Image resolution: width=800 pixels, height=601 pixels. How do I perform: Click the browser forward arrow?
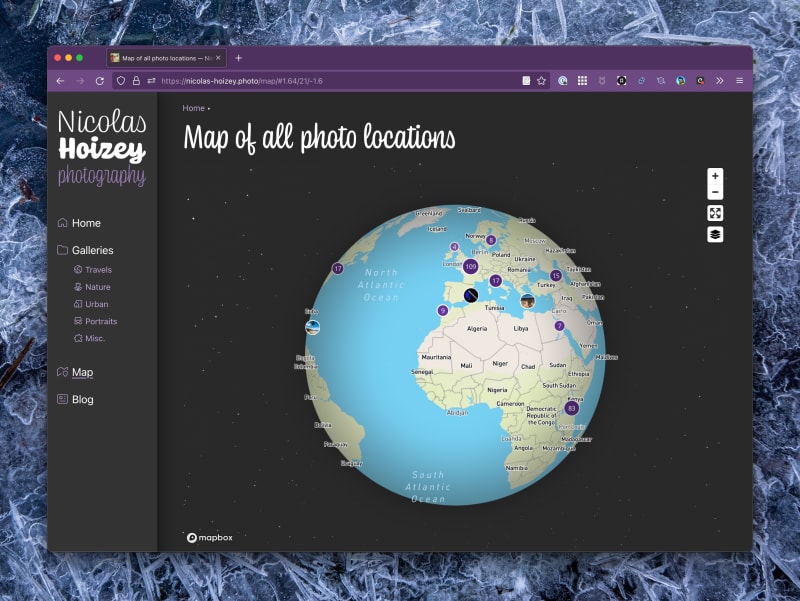click(x=80, y=81)
